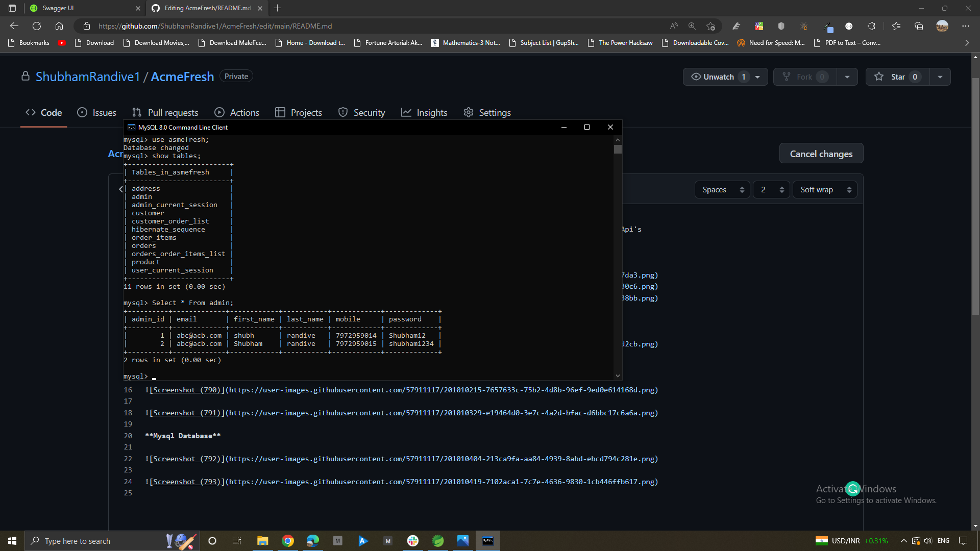The width and height of the screenshot is (980, 551).
Task: Open MySQL Command Line Client from taskbar
Action: coord(488,540)
